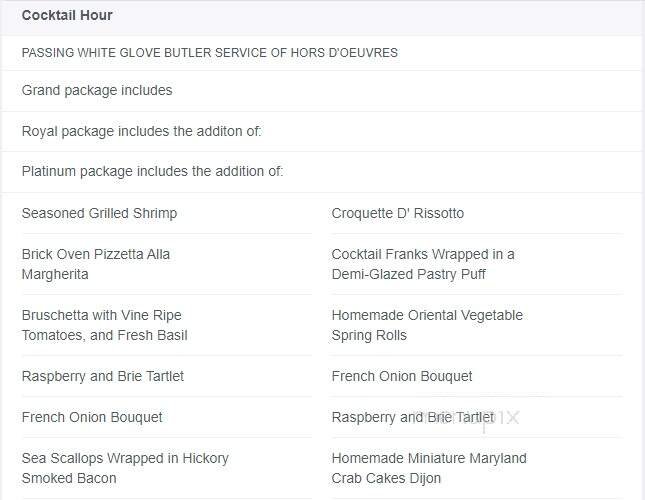Click French Onion Bouquet below Spring Rolls
645x500 pixels.
[402, 377]
